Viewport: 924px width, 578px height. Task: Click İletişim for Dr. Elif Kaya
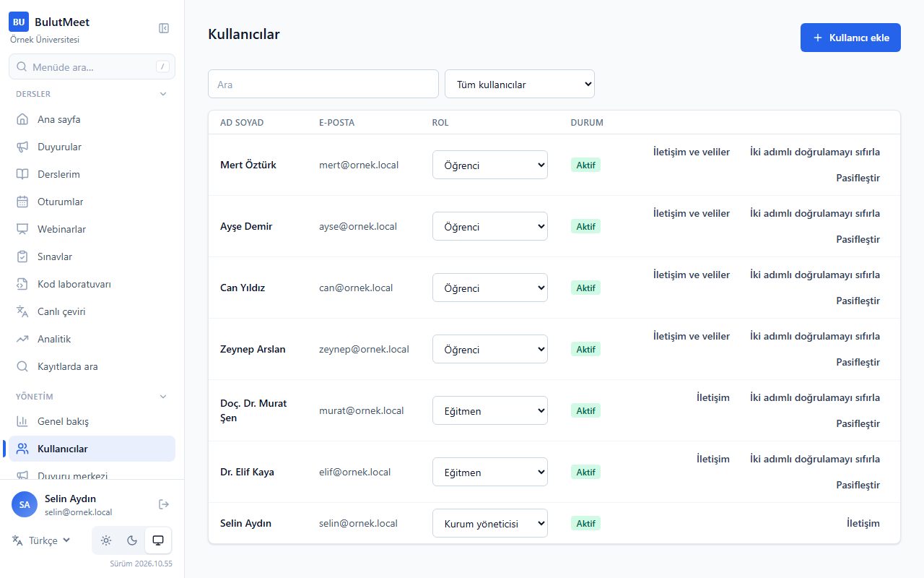pos(713,459)
